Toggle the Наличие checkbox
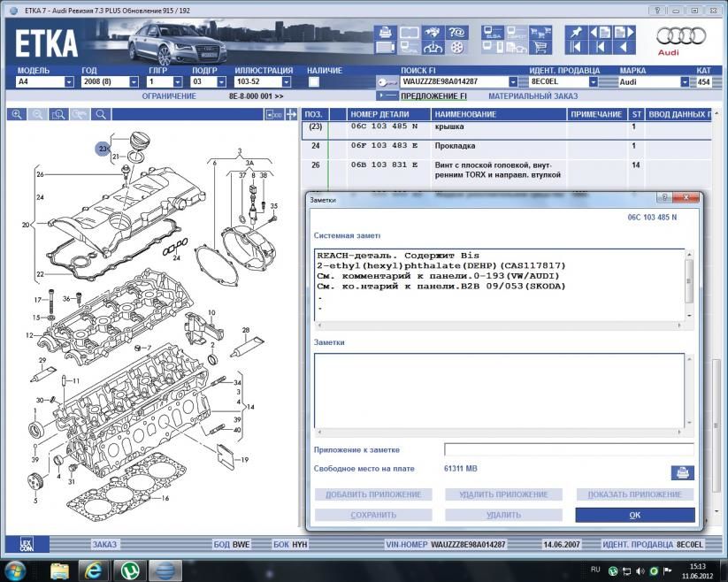The height and width of the screenshot is (582, 728). click(314, 82)
